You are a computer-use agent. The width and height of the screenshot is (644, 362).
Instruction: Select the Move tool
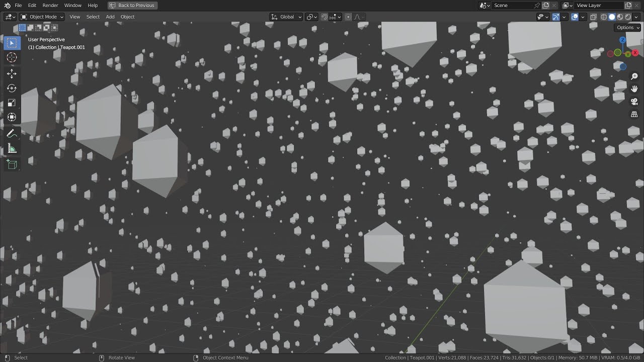pos(12,74)
